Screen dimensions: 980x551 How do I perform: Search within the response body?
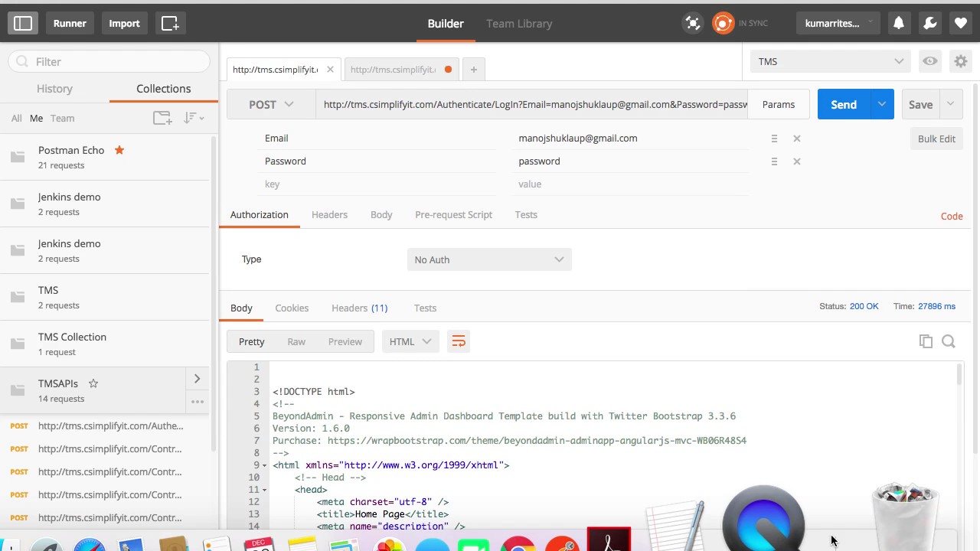pyautogui.click(x=949, y=341)
